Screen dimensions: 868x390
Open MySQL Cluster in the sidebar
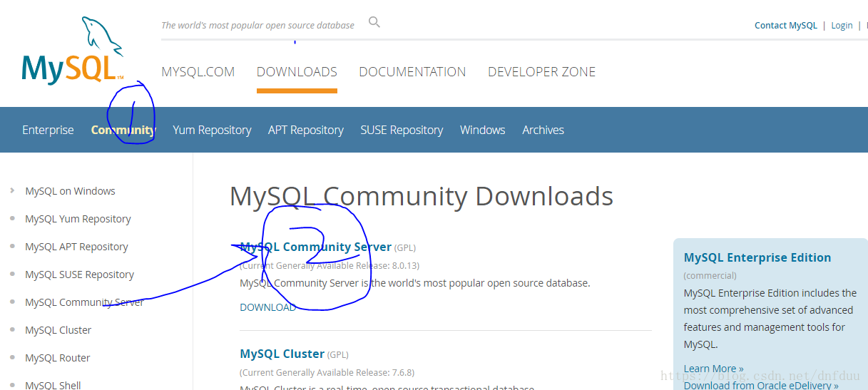(x=58, y=330)
